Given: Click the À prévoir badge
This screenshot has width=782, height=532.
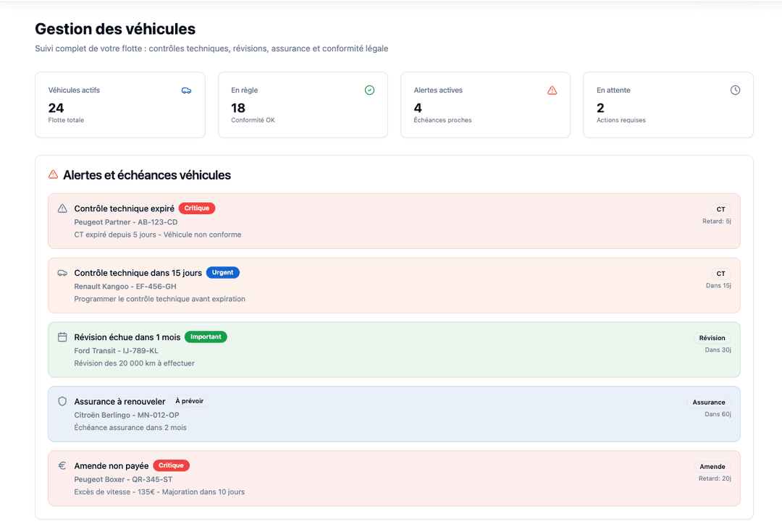Looking at the screenshot, I should click(189, 401).
